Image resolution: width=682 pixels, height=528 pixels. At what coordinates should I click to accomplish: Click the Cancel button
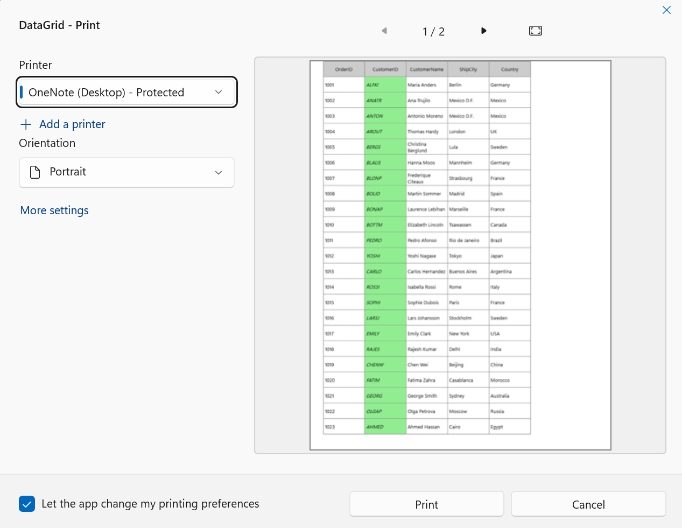[x=588, y=505]
